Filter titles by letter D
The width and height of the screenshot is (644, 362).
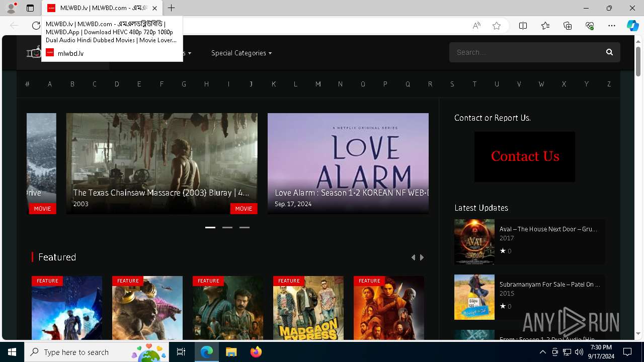117,84
